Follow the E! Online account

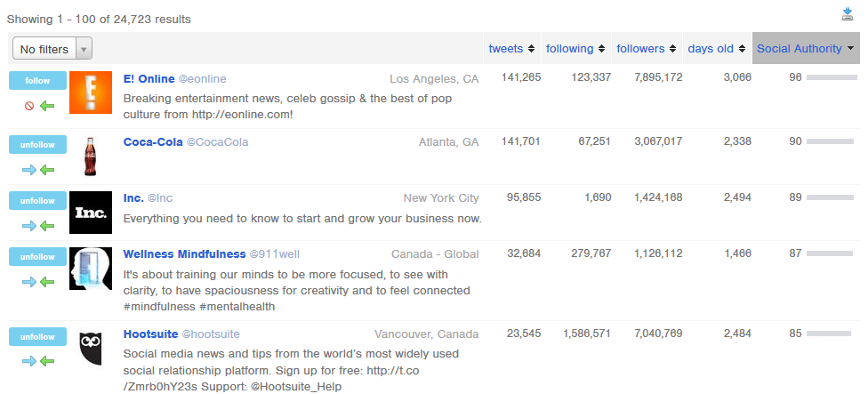(37, 81)
